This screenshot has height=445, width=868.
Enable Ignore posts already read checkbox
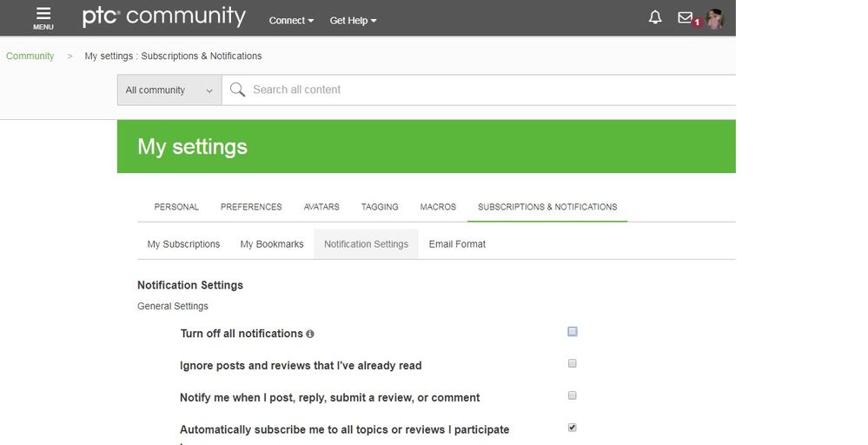coord(573,363)
